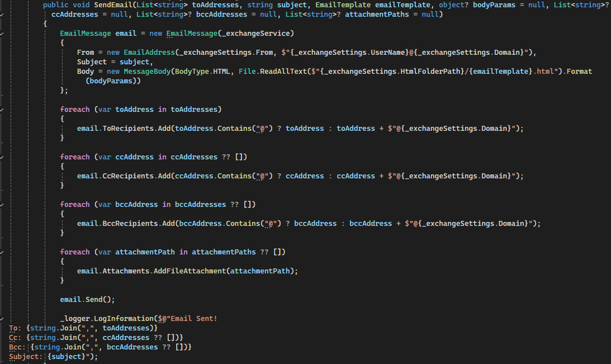The image size is (611, 364).
Task: Click the attachmentPaths parameter in the signature
Action: 377,15
